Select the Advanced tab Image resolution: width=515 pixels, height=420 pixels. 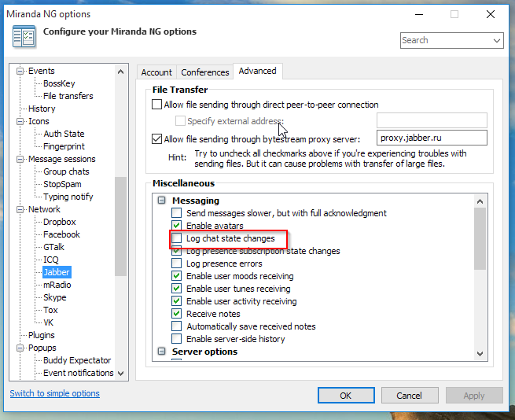(258, 71)
